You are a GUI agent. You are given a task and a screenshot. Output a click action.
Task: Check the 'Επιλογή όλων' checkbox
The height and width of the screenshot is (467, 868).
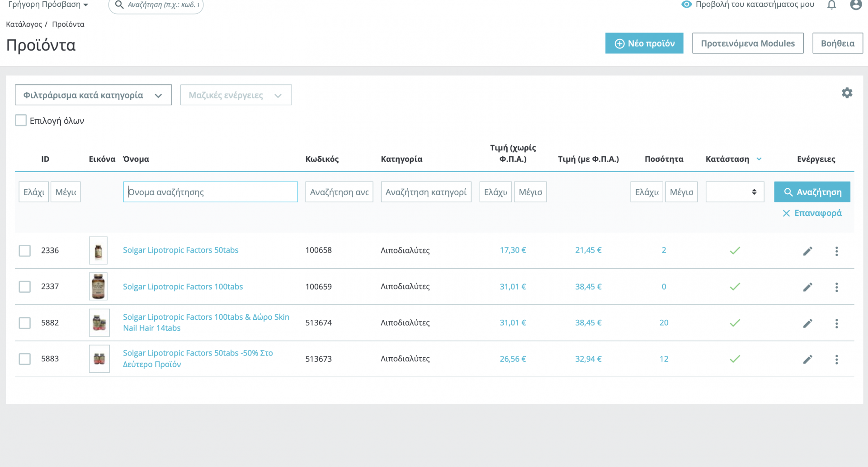click(x=21, y=120)
